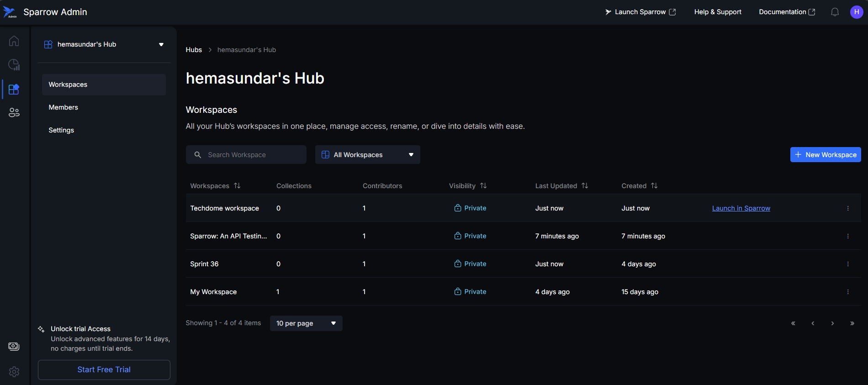Viewport: 868px width, 385px height.
Task: Open the user avatar H profile
Action: pos(856,12)
